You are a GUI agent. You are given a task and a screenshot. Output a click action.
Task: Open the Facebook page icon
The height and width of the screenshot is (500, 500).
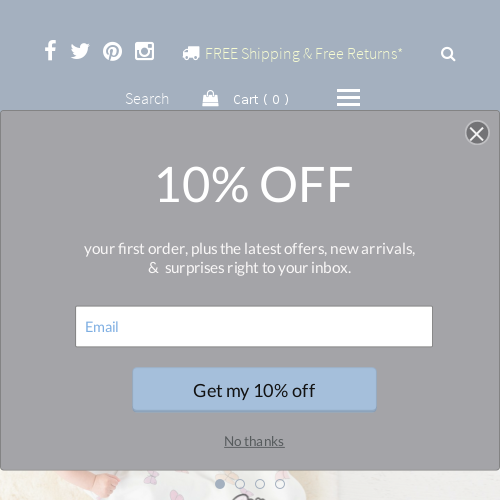(x=50, y=51)
